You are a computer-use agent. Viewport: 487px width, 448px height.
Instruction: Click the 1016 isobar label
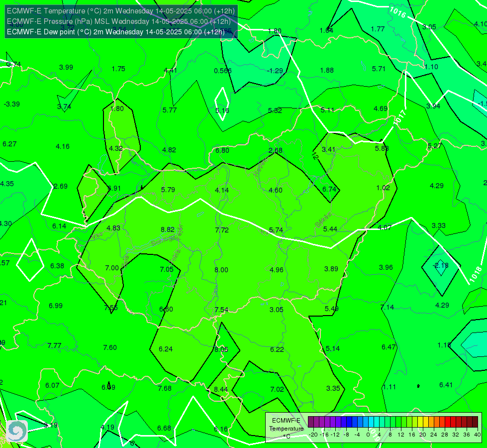(x=397, y=12)
